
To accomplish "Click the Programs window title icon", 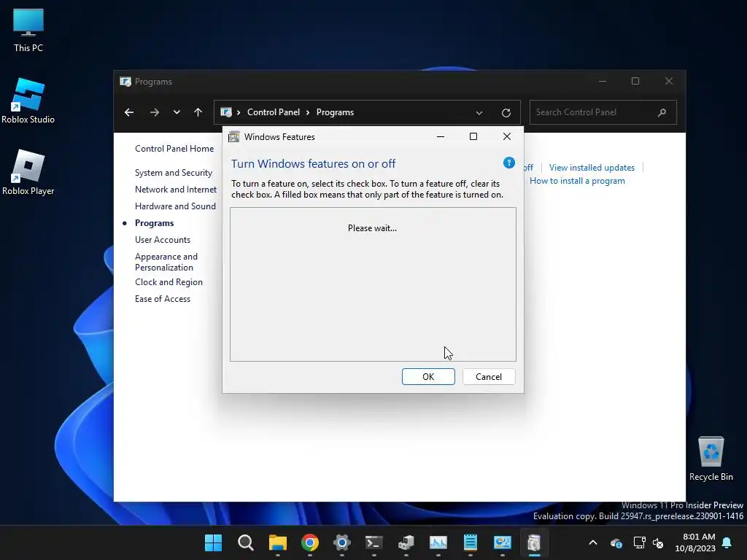I will point(125,82).
